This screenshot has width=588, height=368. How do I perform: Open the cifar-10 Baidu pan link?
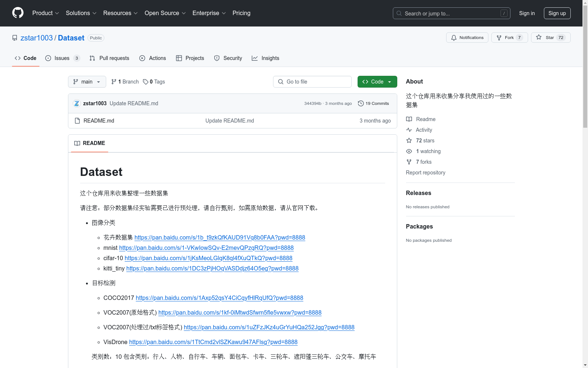point(208,258)
